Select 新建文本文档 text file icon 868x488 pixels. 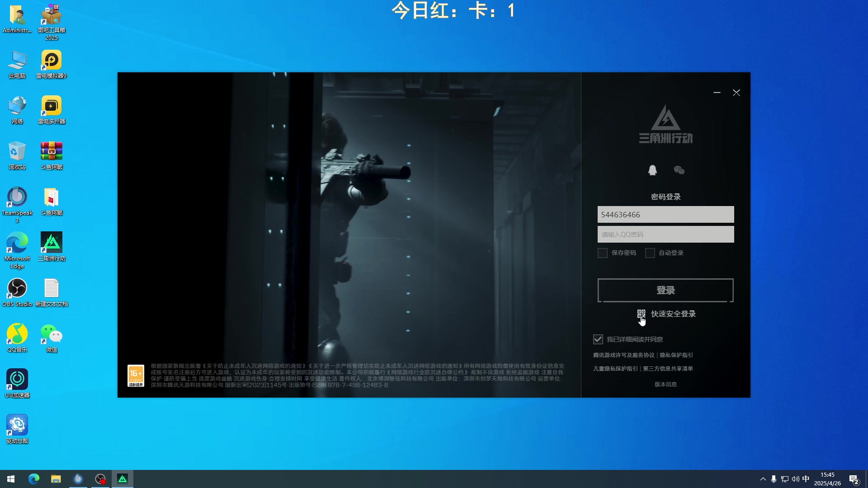click(52, 293)
